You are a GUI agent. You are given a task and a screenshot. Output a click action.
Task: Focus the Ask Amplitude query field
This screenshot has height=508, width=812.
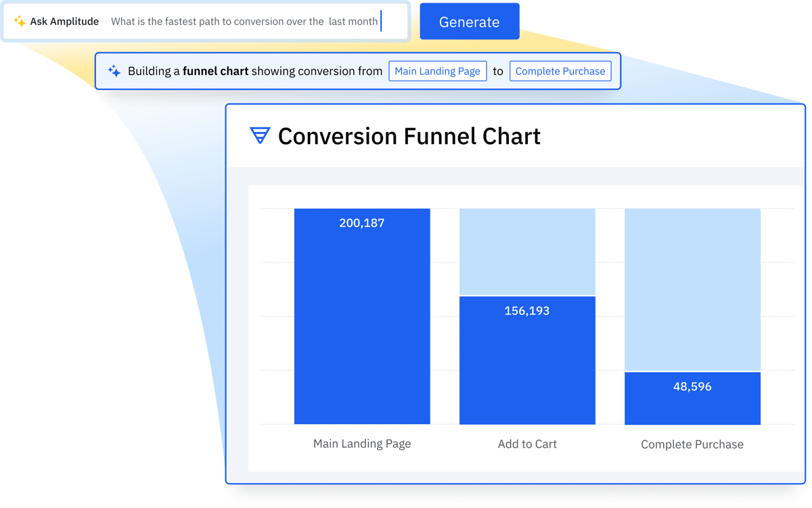click(206, 22)
